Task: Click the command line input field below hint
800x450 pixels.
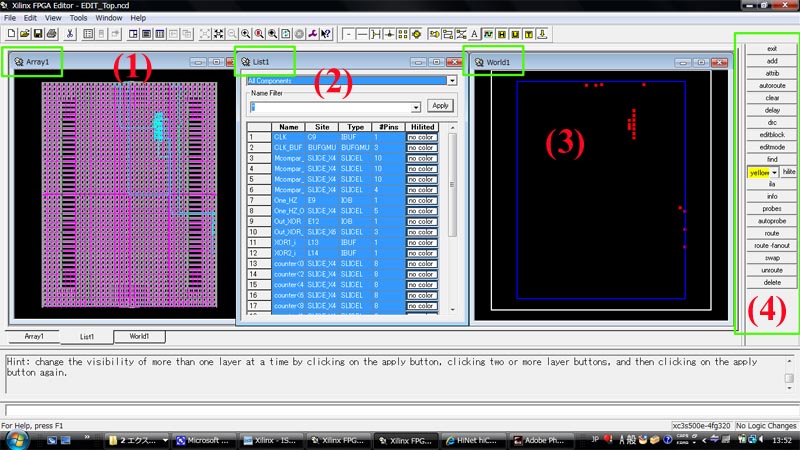Action: pyautogui.click(x=398, y=409)
